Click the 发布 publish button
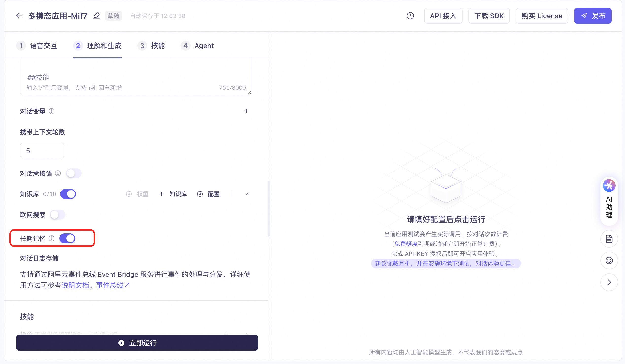Screen dimensions: 625x364 (x=592, y=16)
